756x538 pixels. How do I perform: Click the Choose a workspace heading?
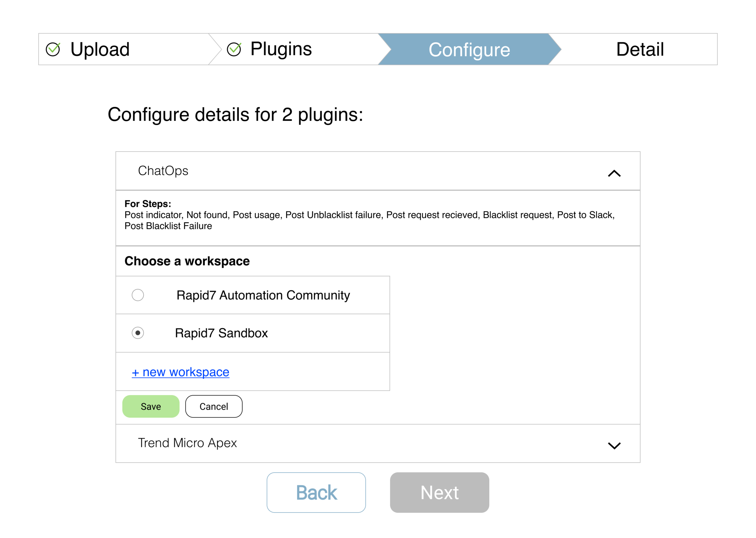pyautogui.click(x=187, y=261)
